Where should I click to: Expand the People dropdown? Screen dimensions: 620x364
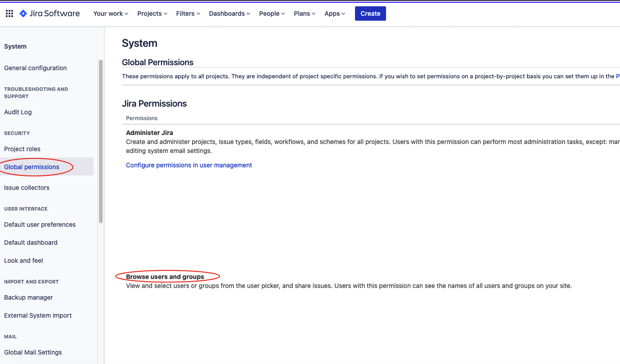[x=272, y=13]
